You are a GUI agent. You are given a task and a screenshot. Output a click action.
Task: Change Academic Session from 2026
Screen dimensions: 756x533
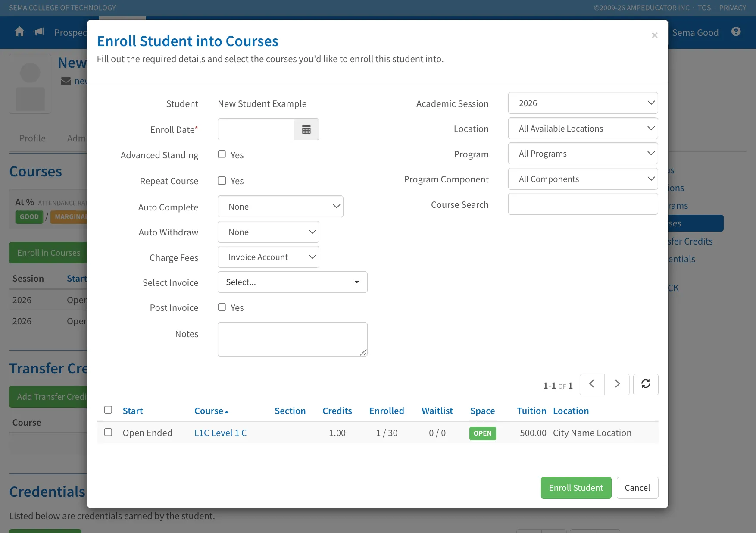pos(583,103)
